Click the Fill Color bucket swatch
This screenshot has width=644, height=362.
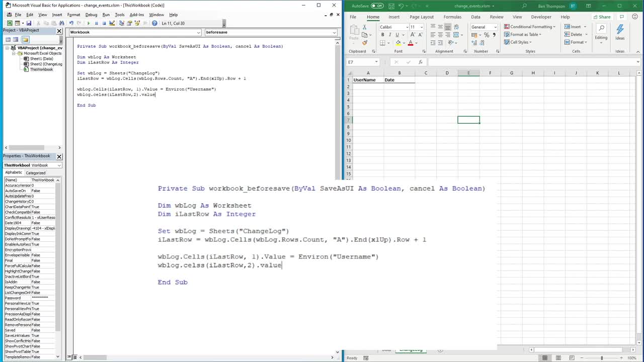(x=398, y=43)
